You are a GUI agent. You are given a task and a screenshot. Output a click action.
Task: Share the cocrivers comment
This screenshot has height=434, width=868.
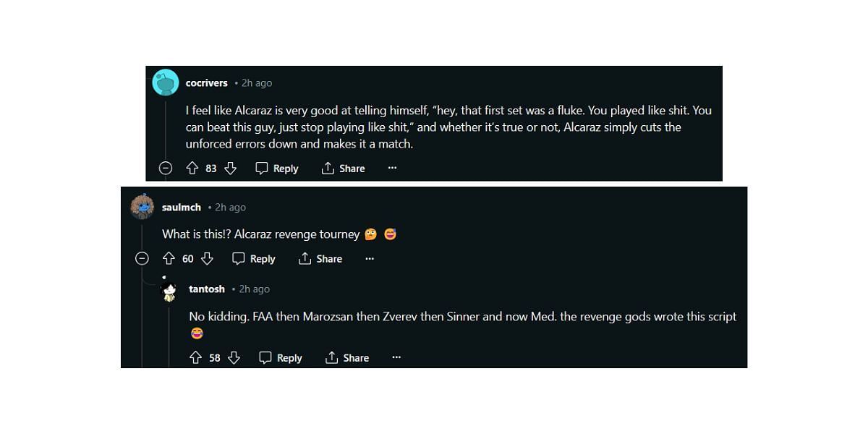coord(343,169)
